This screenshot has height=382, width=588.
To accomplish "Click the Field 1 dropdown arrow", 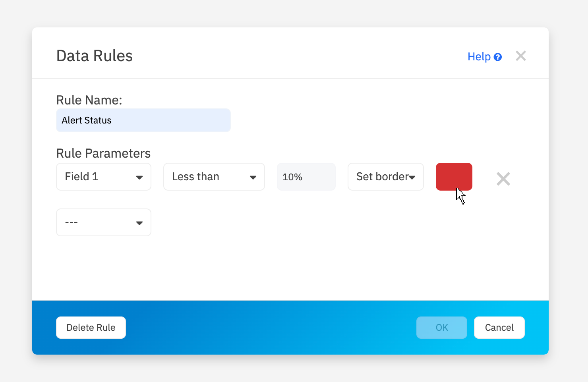I will pyautogui.click(x=139, y=177).
